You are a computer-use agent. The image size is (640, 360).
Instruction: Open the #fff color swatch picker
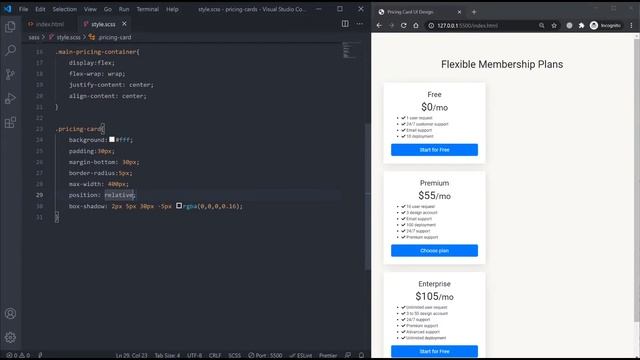point(112,140)
